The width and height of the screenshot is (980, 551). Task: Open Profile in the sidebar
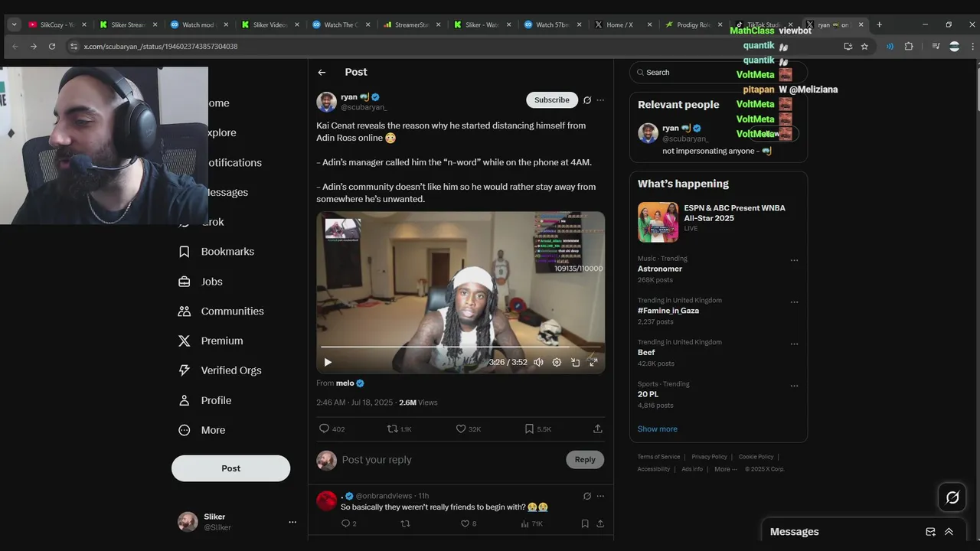pyautogui.click(x=204, y=400)
